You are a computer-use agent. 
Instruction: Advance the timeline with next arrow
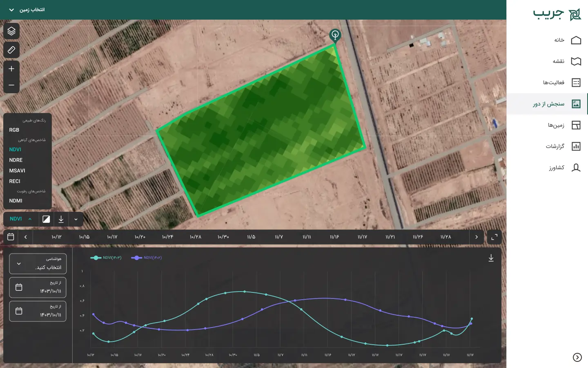click(476, 237)
